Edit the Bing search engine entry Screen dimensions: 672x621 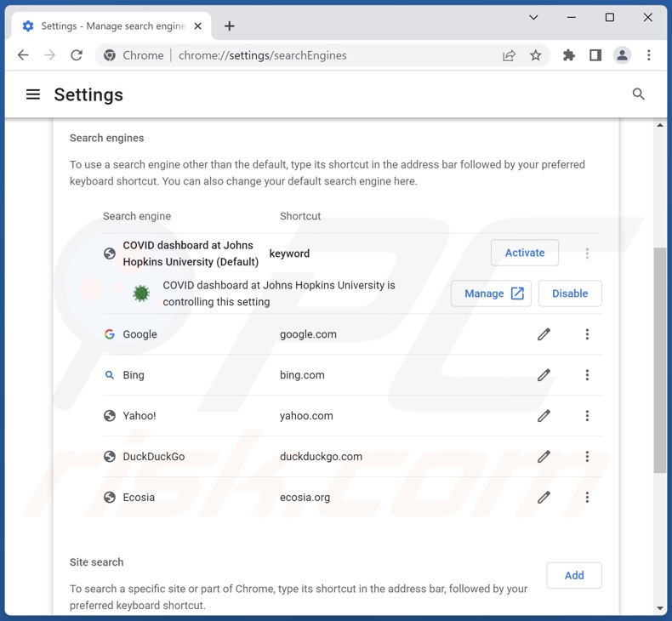[544, 375]
